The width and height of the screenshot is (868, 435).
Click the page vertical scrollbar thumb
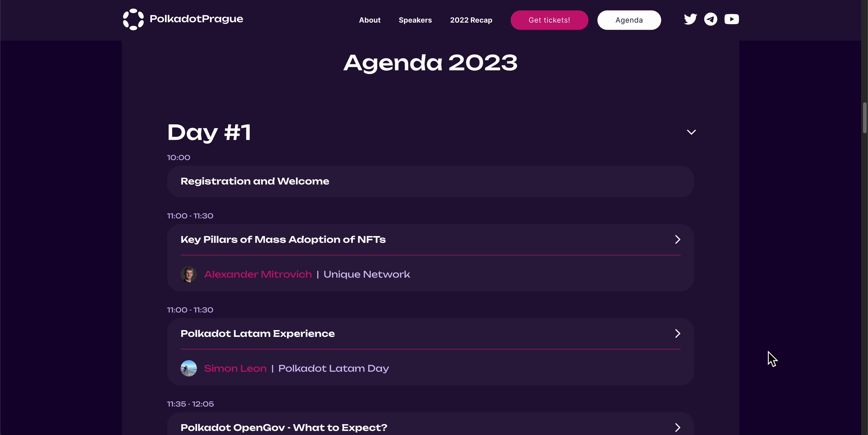tap(865, 118)
